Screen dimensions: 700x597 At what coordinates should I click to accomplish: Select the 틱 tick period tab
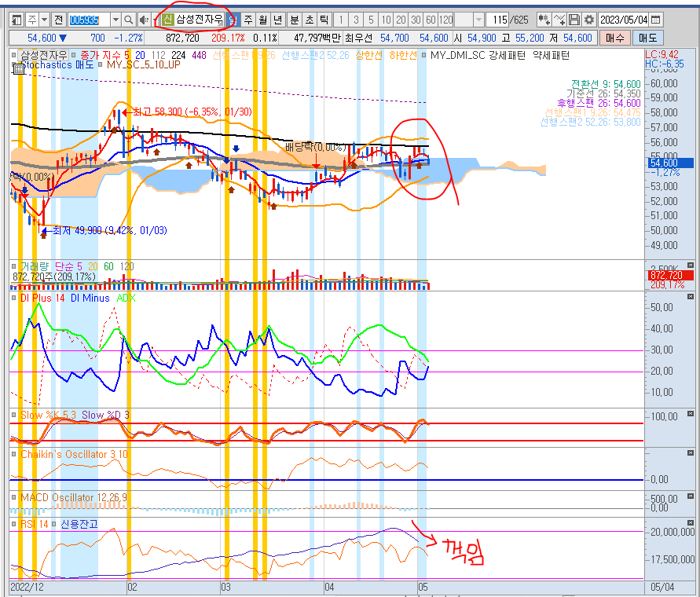point(324,20)
